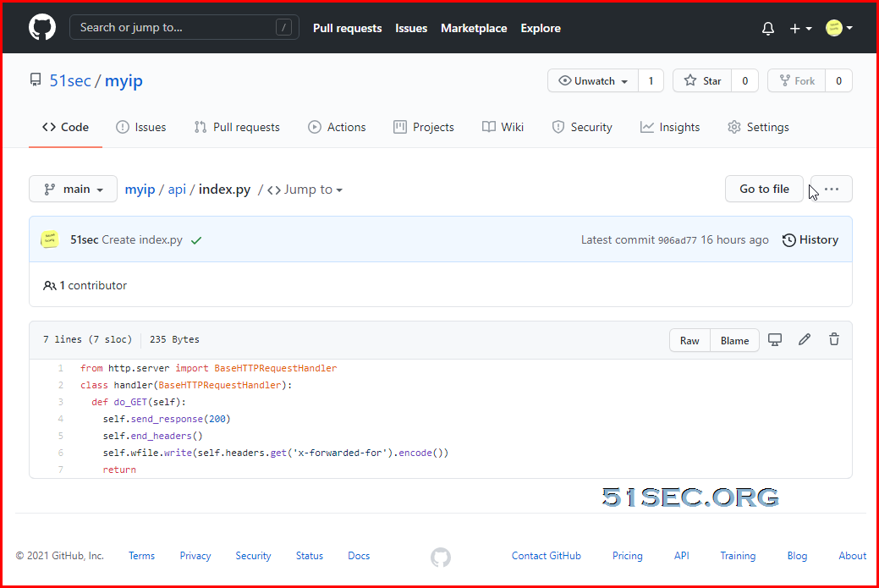This screenshot has height=588, width=879.
Task: Open the forks count next to Fork
Action: pos(838,80)
